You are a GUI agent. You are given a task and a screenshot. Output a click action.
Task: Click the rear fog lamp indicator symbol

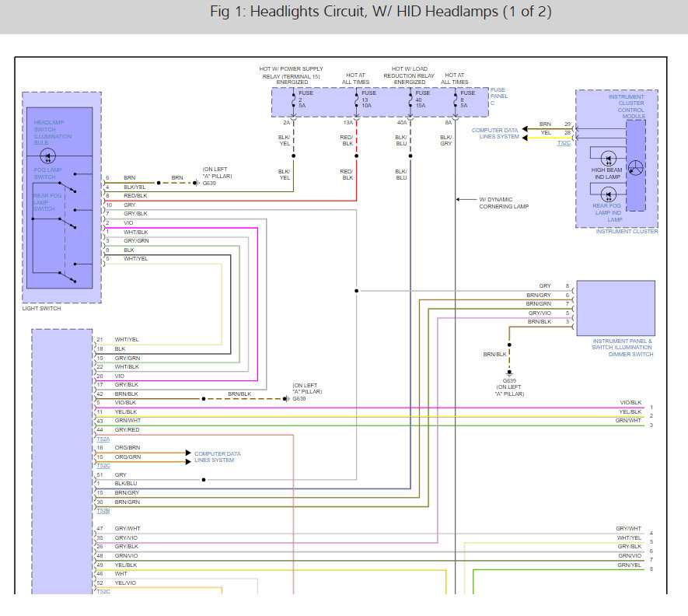[x=608, y=194]
